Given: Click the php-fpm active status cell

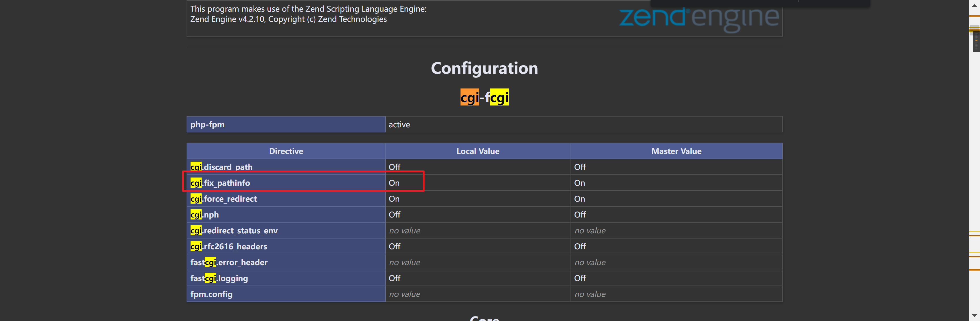Looking at the screenshot, I should tap(584, 124).
